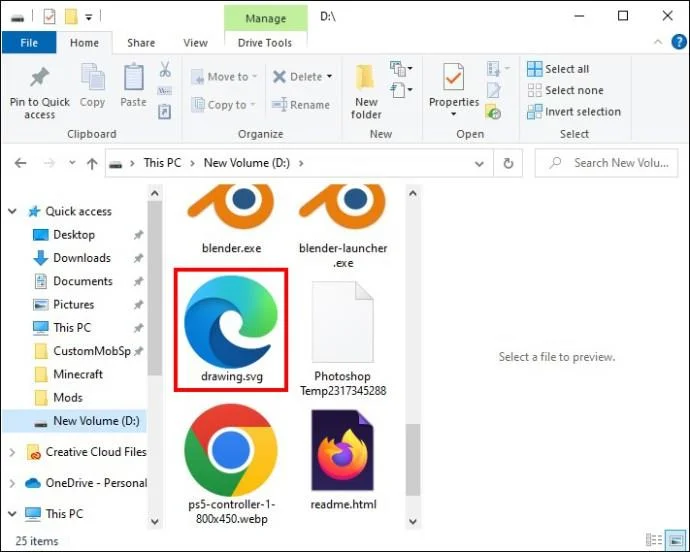Open Recent locations dropdown arrow

[72, 163]
